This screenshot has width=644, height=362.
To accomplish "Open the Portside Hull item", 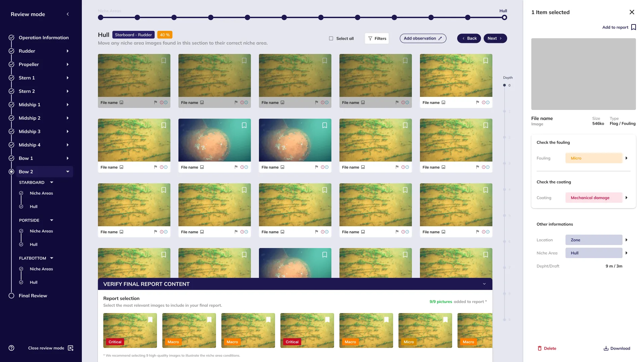I will (x=34, y=244).
